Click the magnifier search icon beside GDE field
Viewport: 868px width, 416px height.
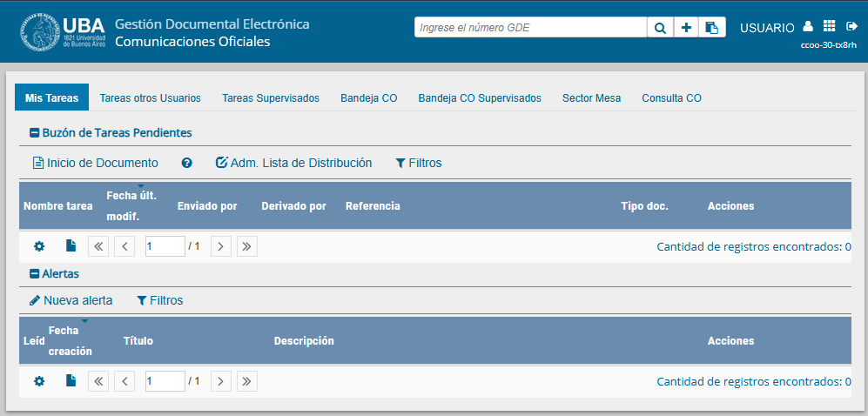click(660, 28)
